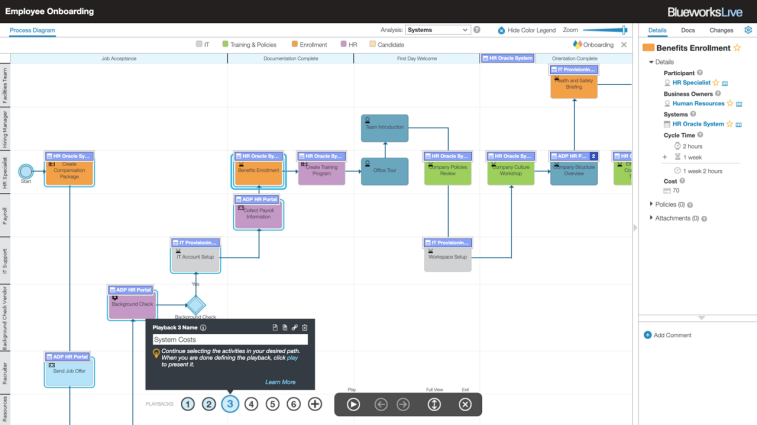Open the HR Oracle System link
Screen dimensions: 757x425
698,124
